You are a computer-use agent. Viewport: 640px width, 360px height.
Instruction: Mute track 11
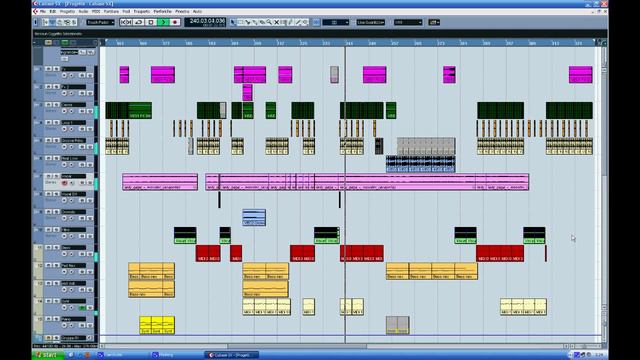click(x=48, y=247)
